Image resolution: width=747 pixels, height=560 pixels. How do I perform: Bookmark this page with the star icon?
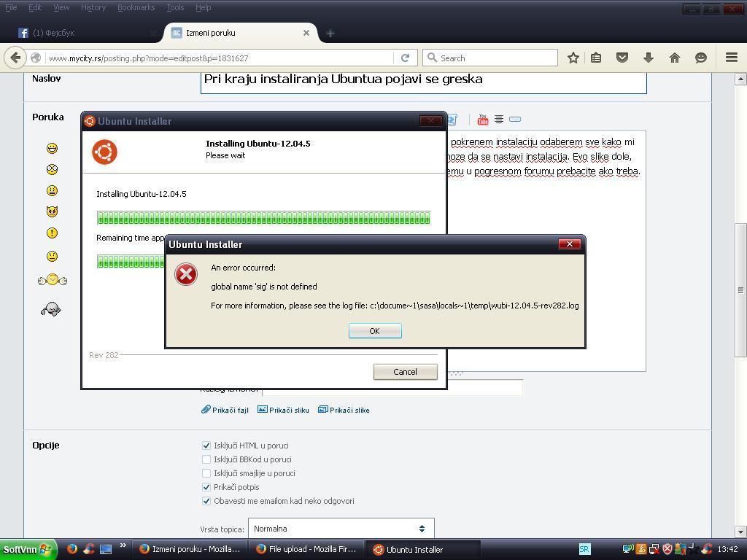(x=573, y=58)
